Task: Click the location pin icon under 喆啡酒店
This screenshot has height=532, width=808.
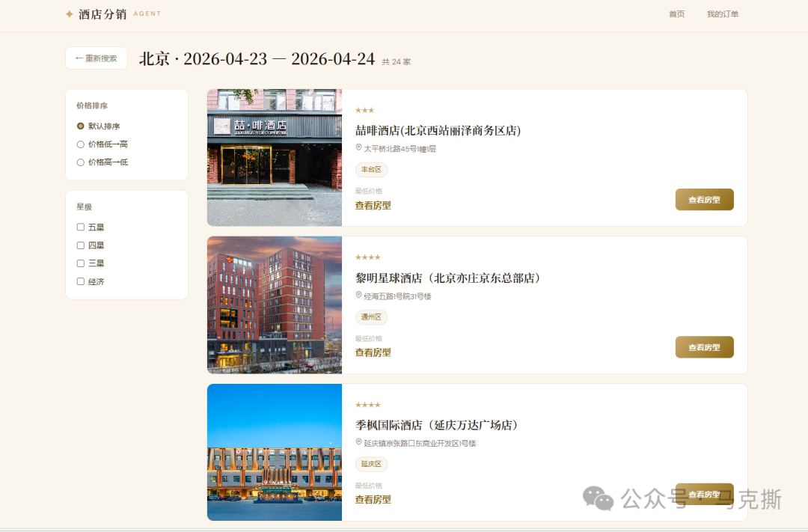Action: point(358,148)
